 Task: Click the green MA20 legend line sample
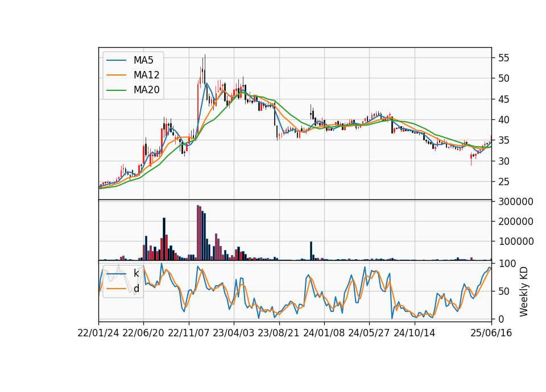coord(116,90)
